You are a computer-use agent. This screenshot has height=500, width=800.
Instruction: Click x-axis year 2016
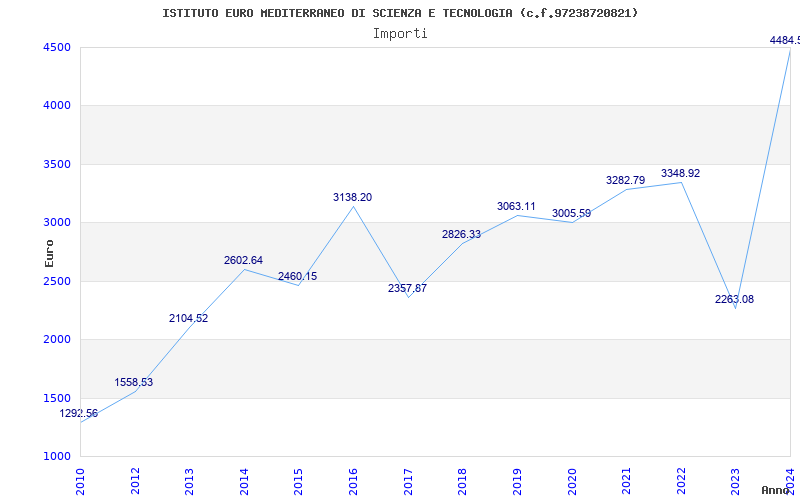[x=353, y=481]
